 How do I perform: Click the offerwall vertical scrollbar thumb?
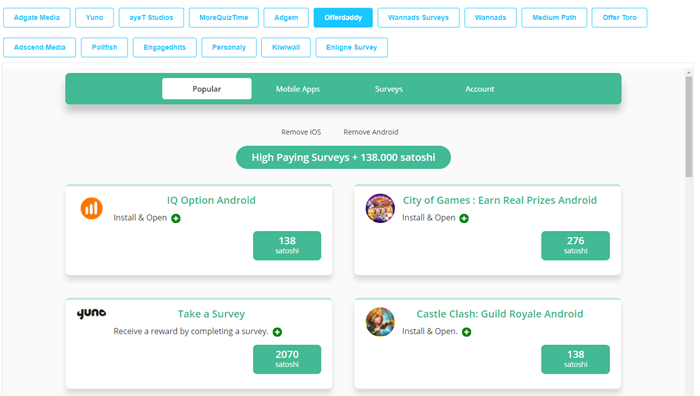pos(689,127)
